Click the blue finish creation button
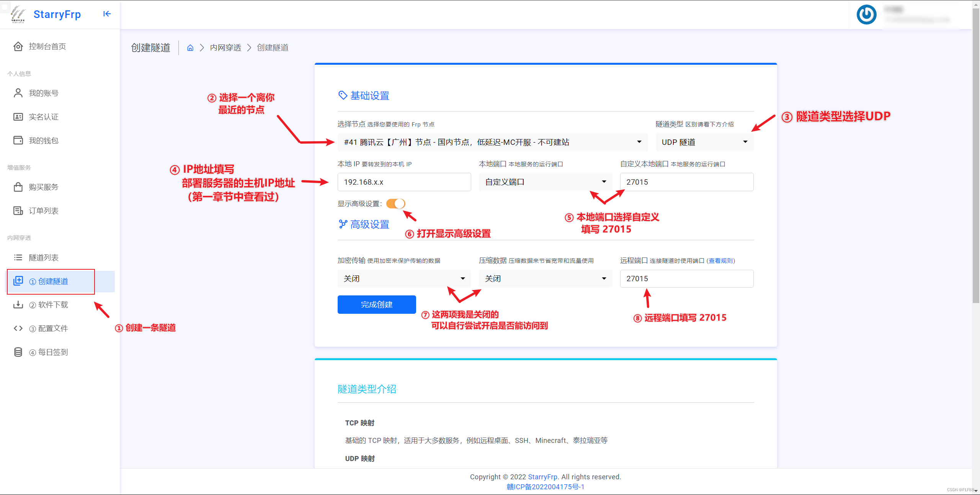The image size is (980, 495). point(377,305)
